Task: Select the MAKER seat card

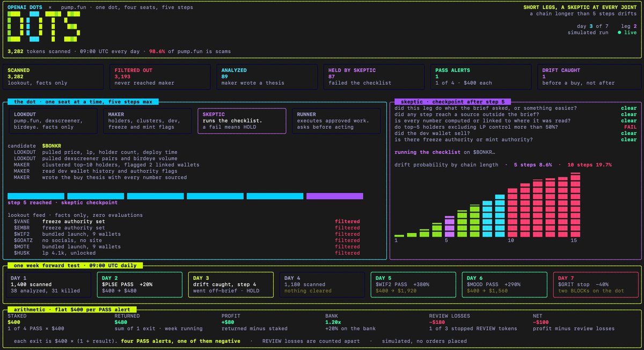Action: 147,120
